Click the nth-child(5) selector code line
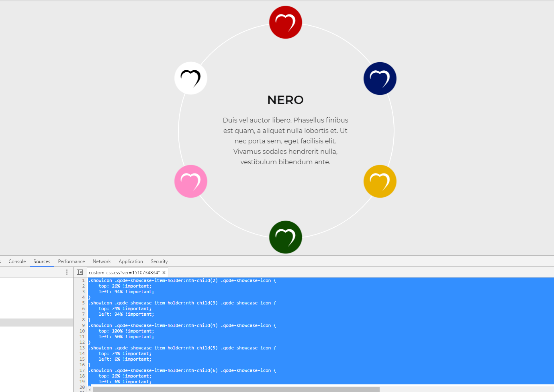Viewport: 554px width, 392px height. 182,348
